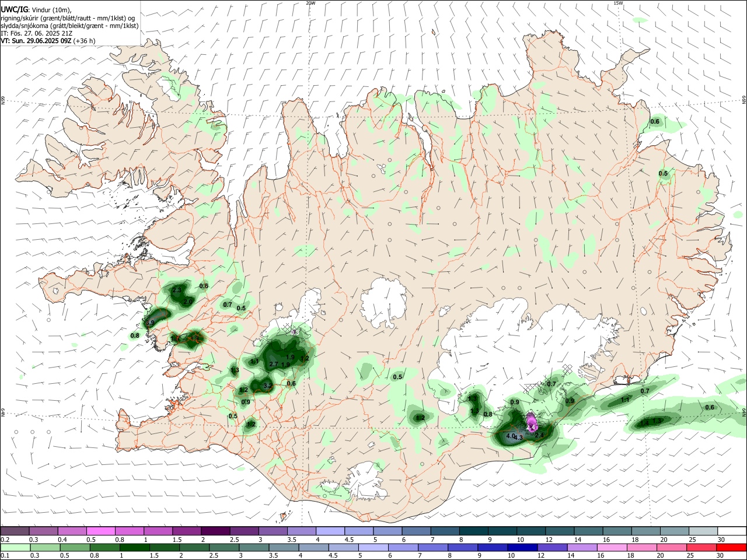Screen dimensions: 747x560
Task: Choose the dark teal swatch between 8 and 9, upper scale
Action: coord(474,531)
